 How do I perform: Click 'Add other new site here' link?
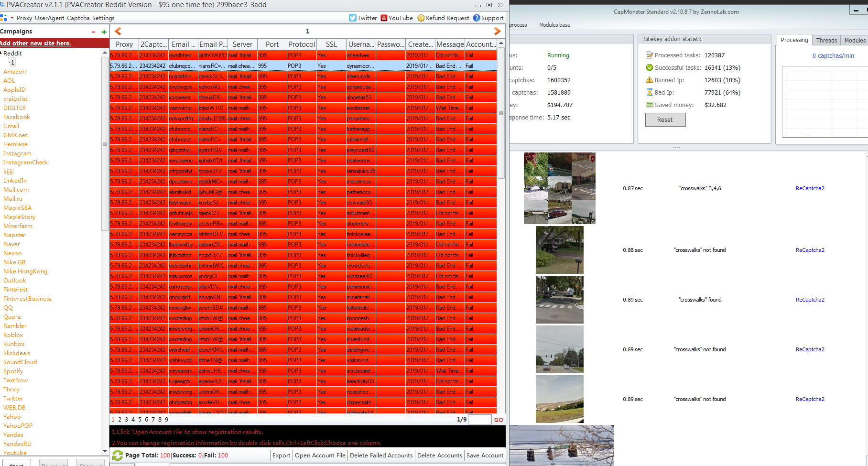tap(35, 43)
